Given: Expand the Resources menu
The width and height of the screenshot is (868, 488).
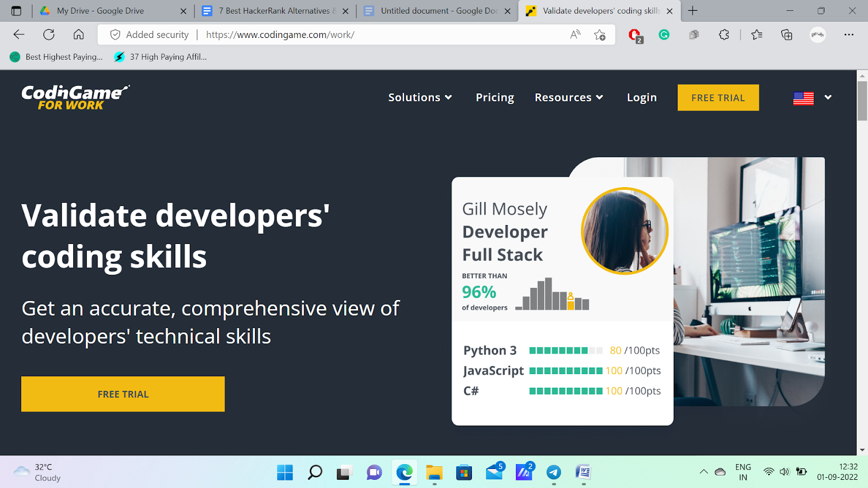Looking at the screenshot, I should [x=569, y=98].
